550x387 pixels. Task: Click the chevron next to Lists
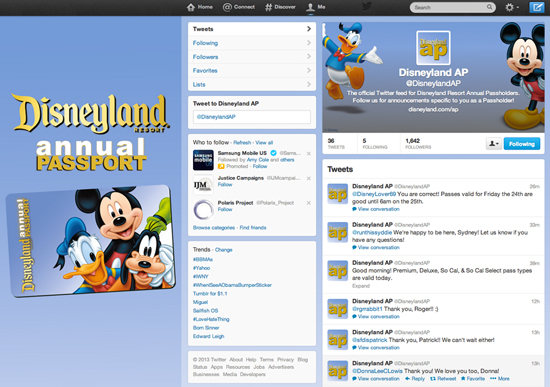tap(309, 84)
